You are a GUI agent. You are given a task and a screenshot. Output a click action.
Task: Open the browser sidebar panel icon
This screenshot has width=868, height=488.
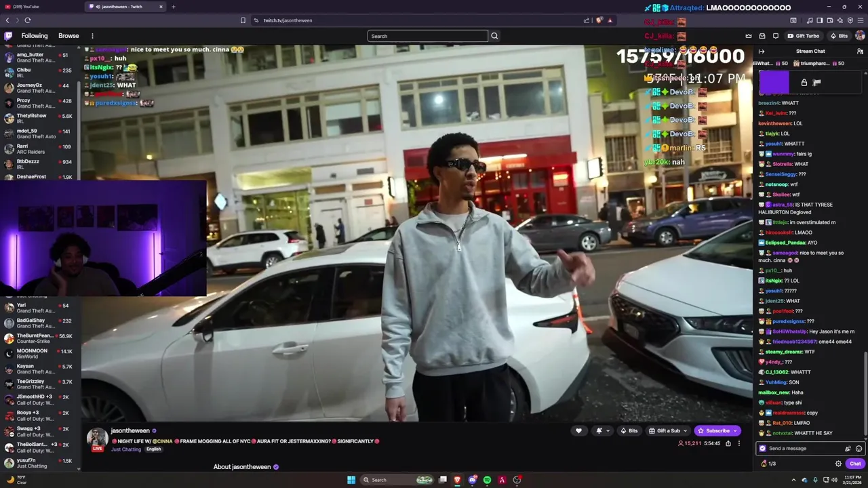click(820, 20)
